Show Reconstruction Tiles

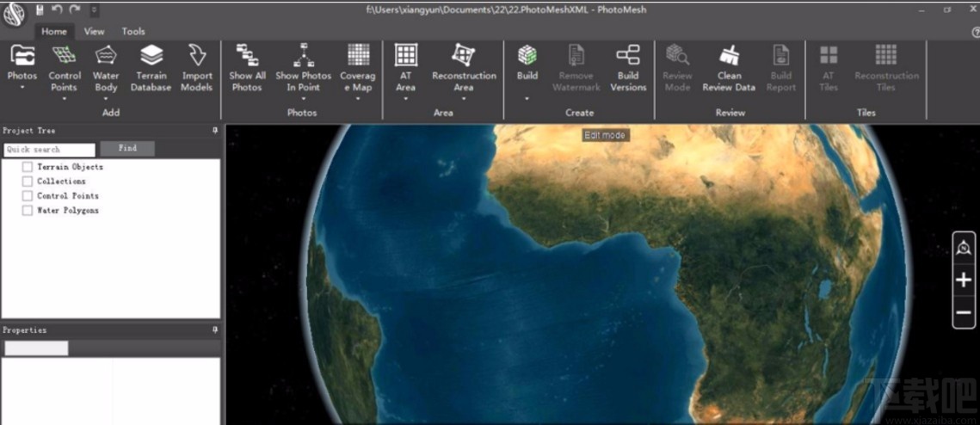[x=886, y=67]
